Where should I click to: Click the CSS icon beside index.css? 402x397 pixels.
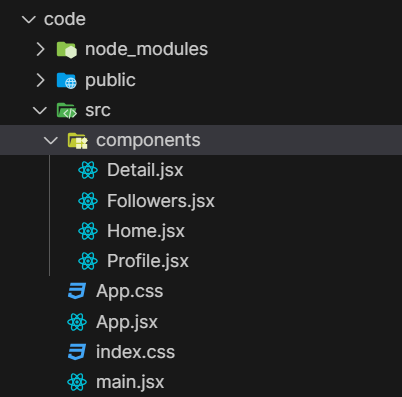(77, 352)
